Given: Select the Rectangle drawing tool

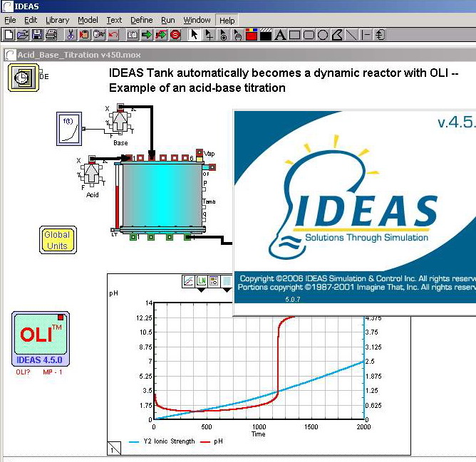Looking at the screenshot, I should (294, 35).
